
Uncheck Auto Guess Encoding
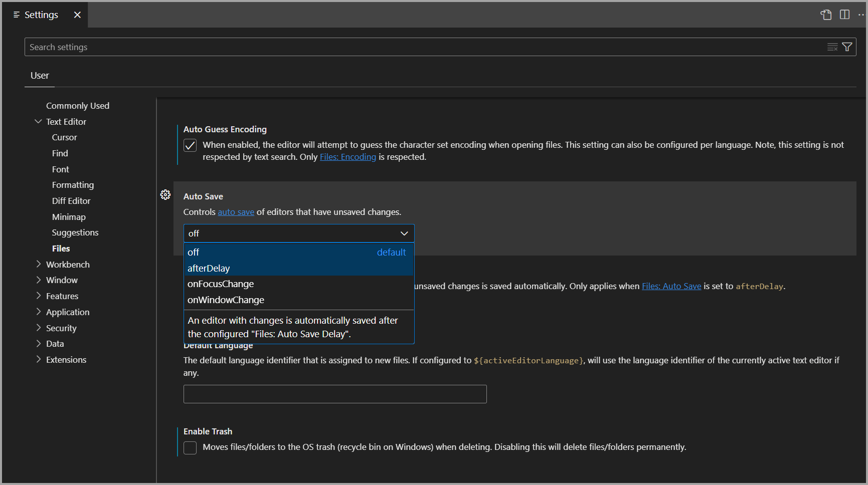(190, 145)
